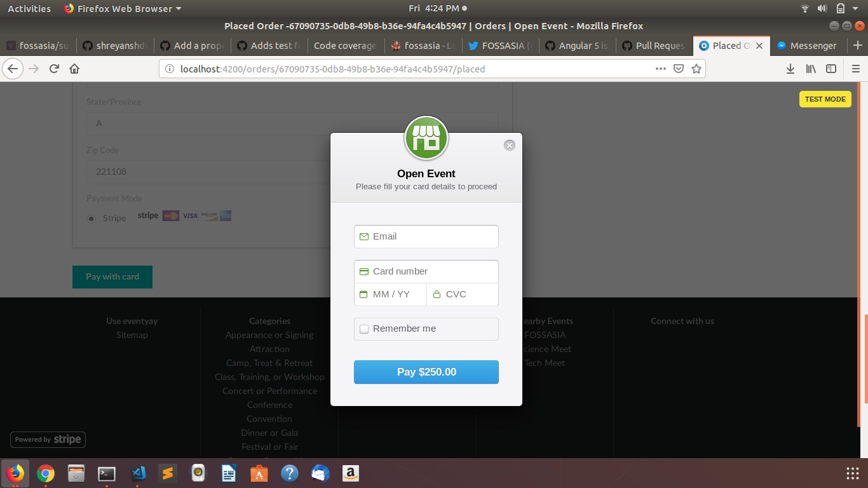Select the Stripe payment mode radio
This screenshot has height=488, width=868.
[91, 218]
